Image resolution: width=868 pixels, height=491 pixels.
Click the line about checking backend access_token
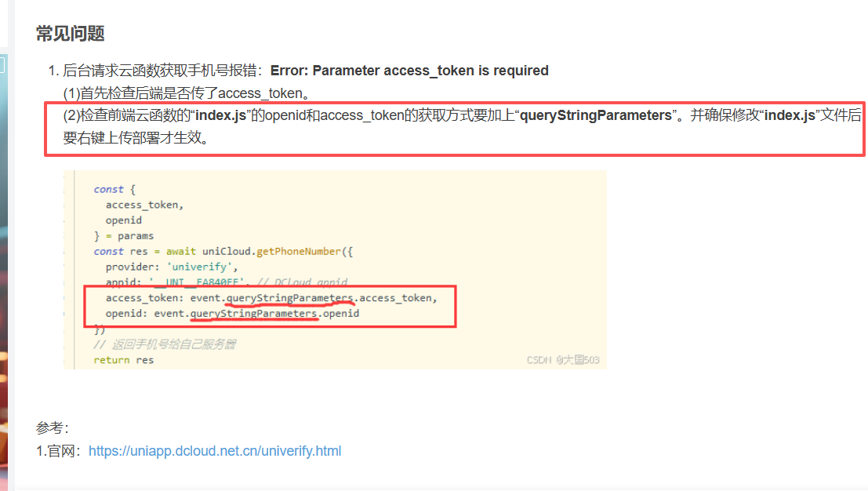pyautogui.click(x=186, y=93)
